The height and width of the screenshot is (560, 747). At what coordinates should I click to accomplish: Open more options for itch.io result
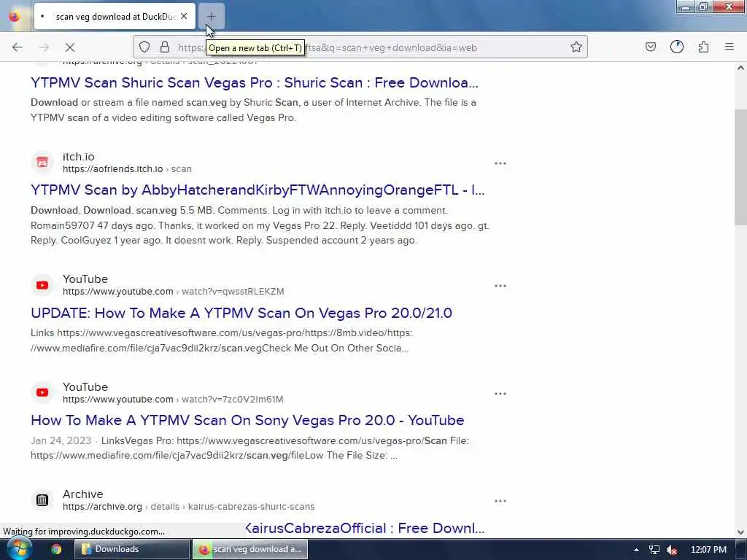(500, 163)
